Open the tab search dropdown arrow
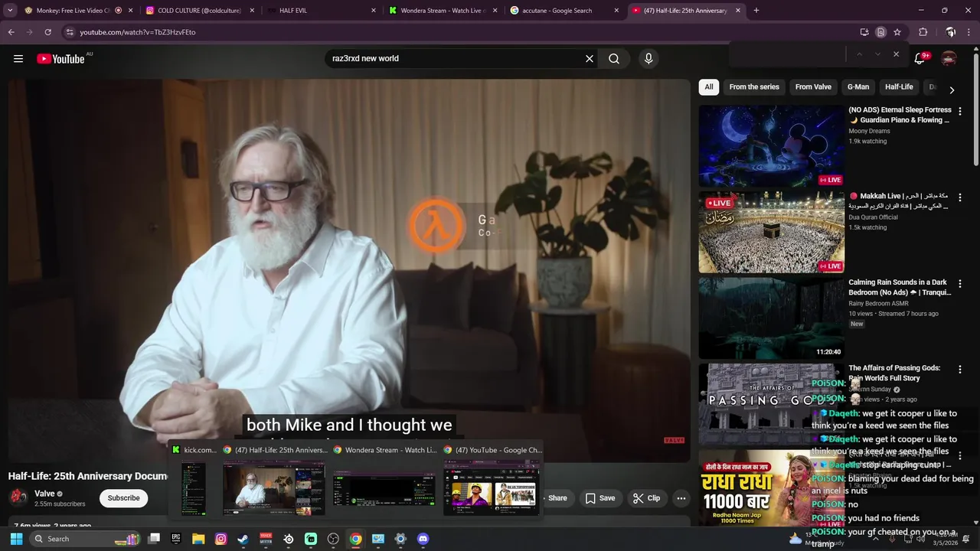The image size is (980, 551). [10, 11]
